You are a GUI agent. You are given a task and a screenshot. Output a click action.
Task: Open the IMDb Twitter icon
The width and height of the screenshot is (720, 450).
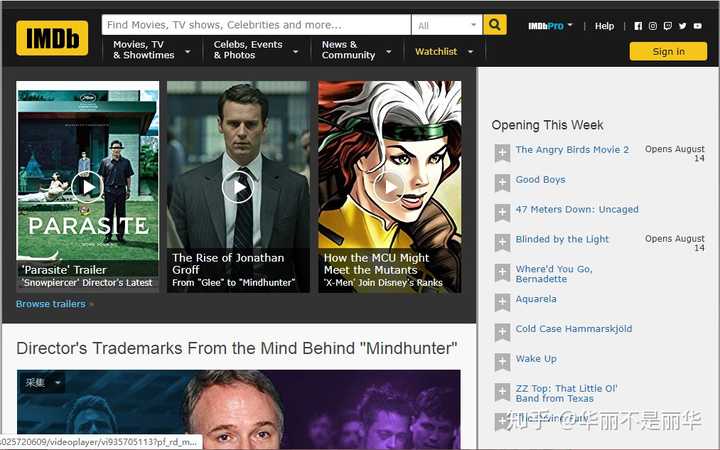[682, 26]
